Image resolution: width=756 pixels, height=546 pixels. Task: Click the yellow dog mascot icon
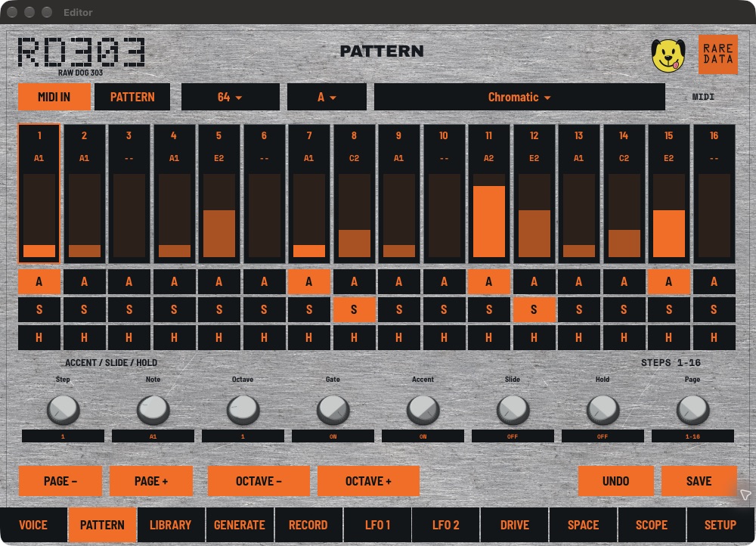pos(668,55)
